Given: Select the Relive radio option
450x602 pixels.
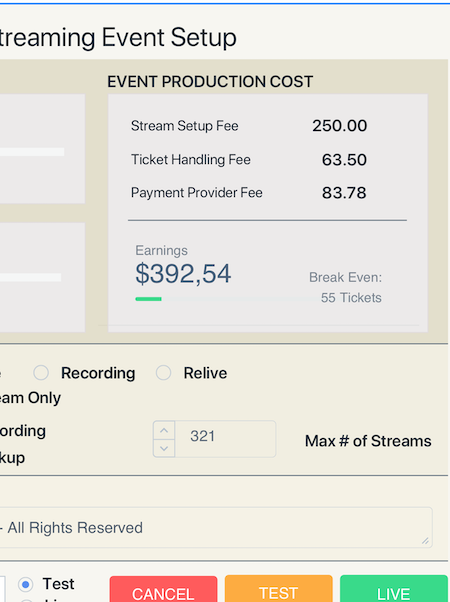Looking at the screenshot, I should point(163,373).
